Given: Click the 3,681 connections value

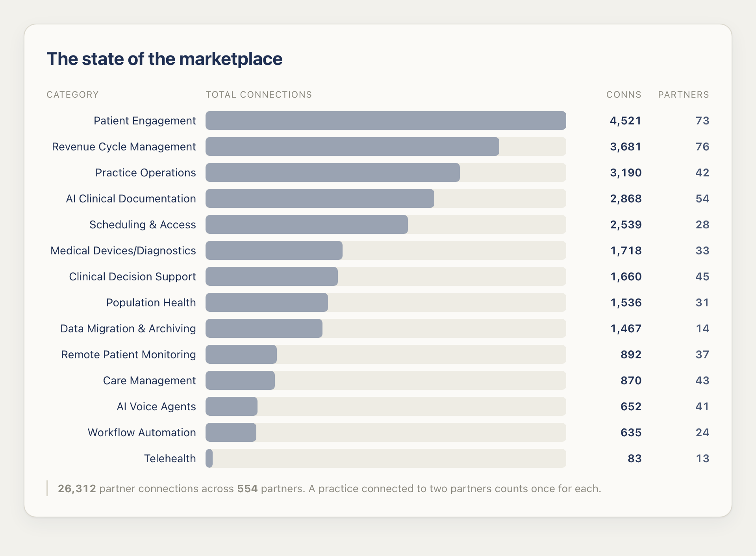Looking at the screenshot, I should coord(626,146).
